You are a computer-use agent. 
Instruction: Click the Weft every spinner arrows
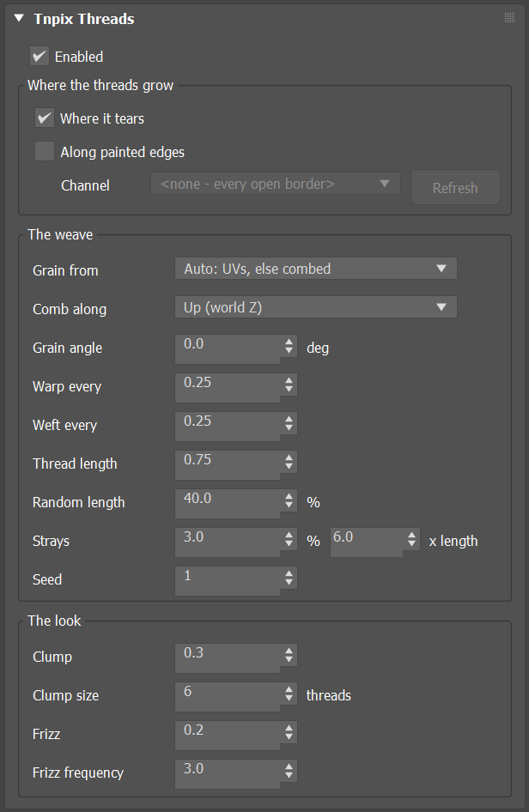pyautogui.click(x=289, y=423)
